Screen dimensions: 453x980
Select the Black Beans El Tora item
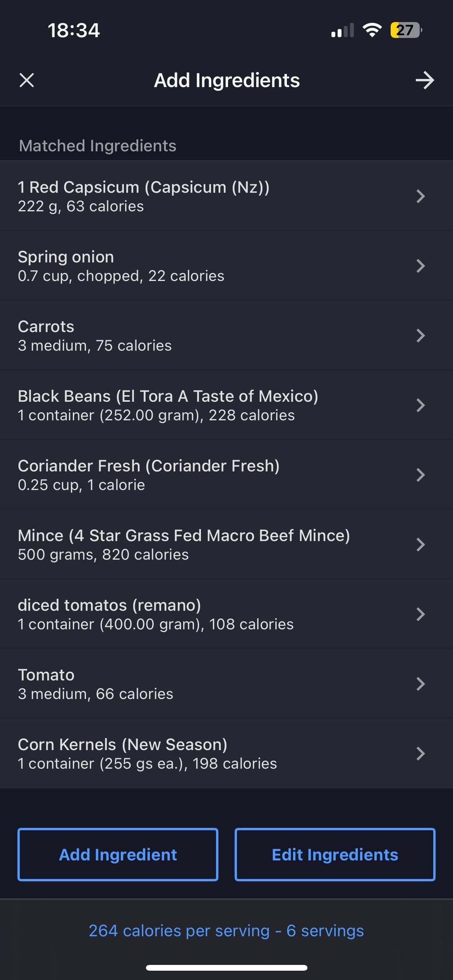[x=168, y=396]
